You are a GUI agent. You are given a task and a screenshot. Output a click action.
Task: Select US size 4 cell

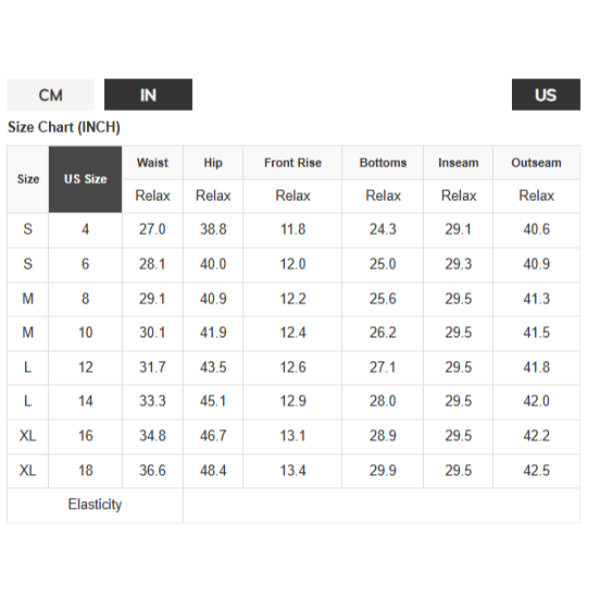click(x=85, y=229)
